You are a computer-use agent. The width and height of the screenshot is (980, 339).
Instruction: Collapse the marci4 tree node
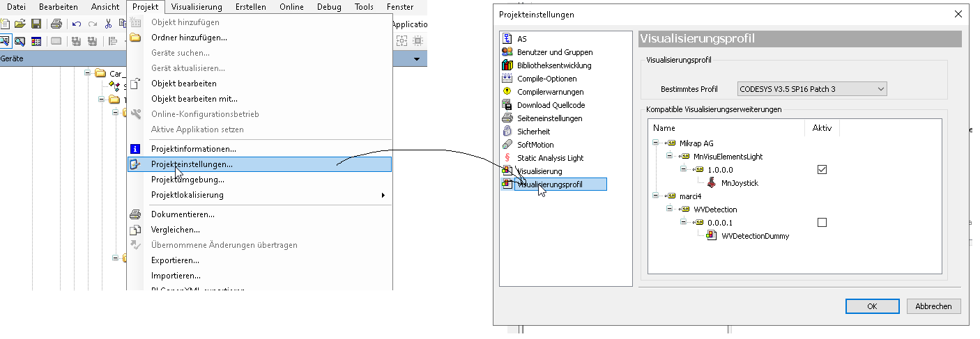click(x=655, y=196)
